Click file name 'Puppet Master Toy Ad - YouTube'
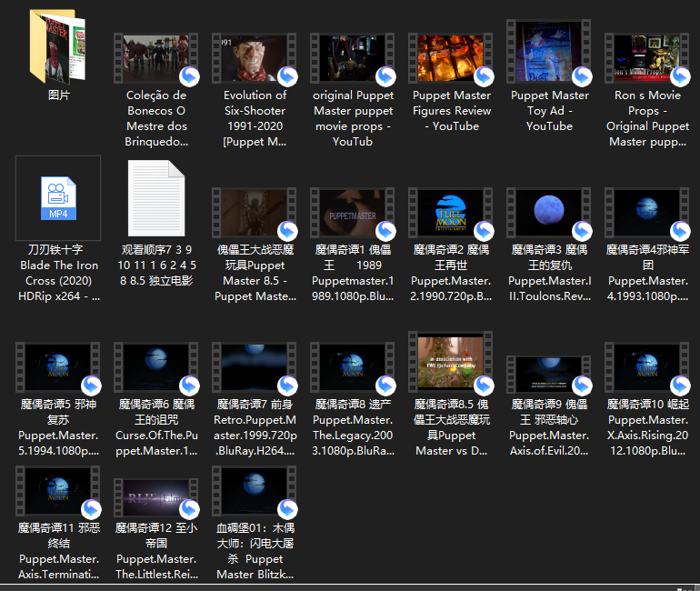The image size is (700, 591). coord(550,111)
